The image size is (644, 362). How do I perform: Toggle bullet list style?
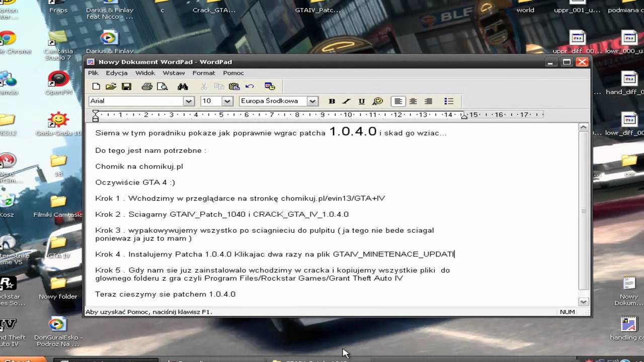click(449, 101)
